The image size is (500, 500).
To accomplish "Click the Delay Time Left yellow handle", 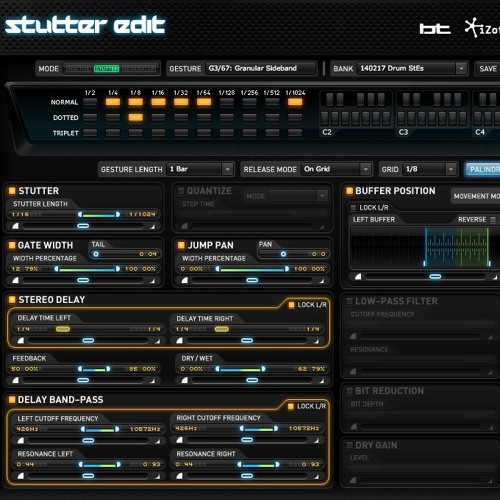I will [63, 329].
